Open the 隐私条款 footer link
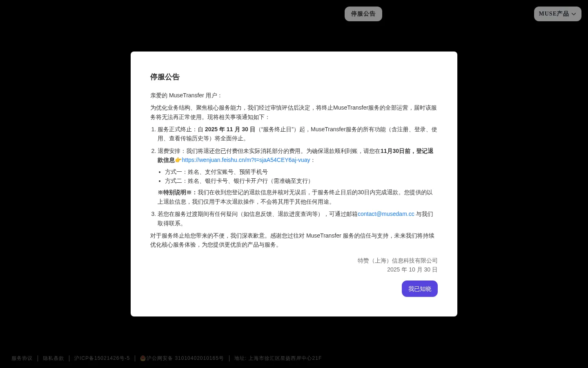 53,358
